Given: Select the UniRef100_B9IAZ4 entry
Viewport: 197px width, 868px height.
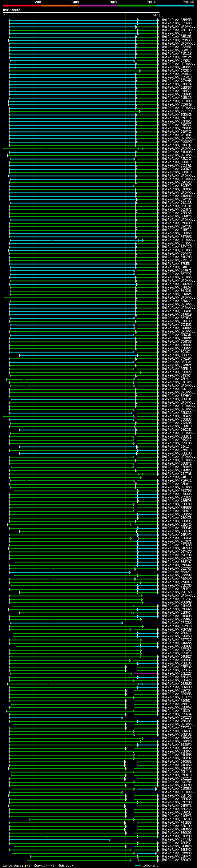Looking at the screenshot, I should coord(176,351).
